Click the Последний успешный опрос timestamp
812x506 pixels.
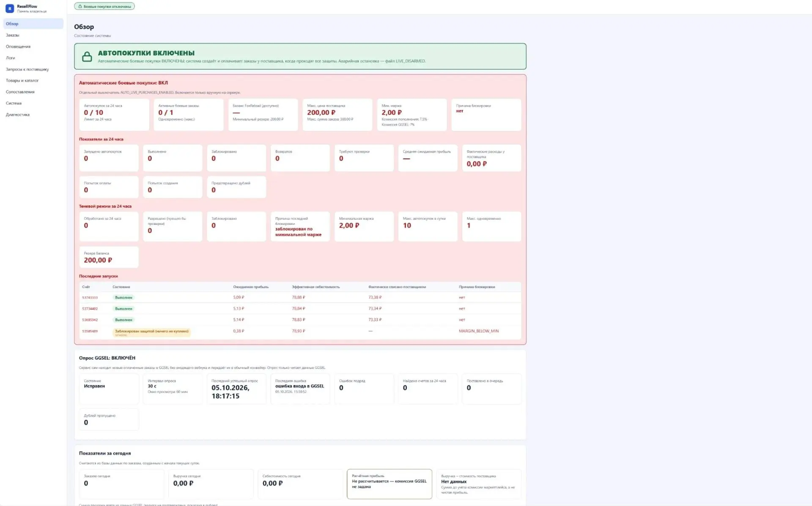click(230, 392)
